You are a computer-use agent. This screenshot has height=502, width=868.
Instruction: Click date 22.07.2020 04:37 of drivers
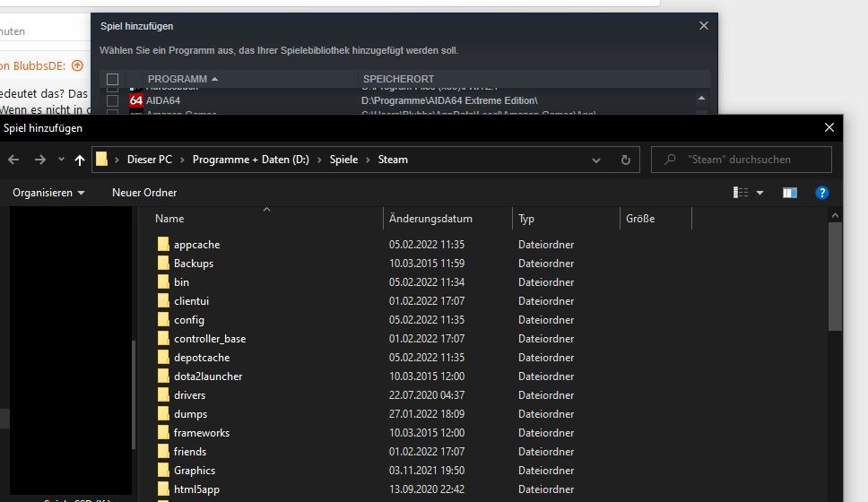click(427, 395)
